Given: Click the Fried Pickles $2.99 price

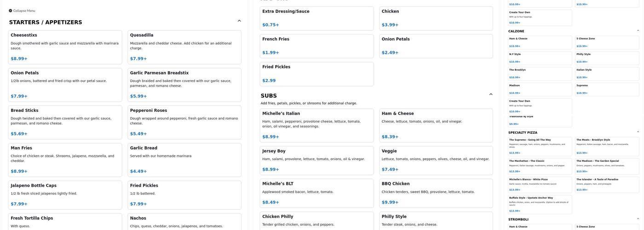Looking at the screenshot, I should pos(269,80).
